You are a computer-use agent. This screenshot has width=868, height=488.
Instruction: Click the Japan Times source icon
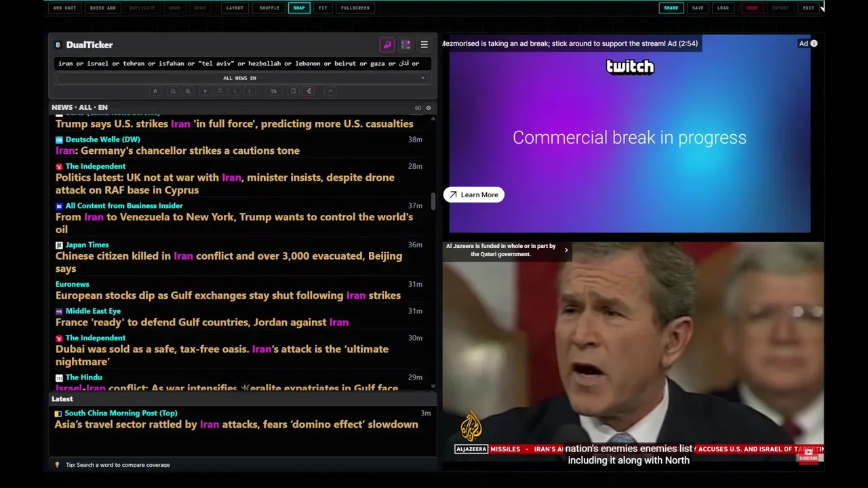point(59,245)
